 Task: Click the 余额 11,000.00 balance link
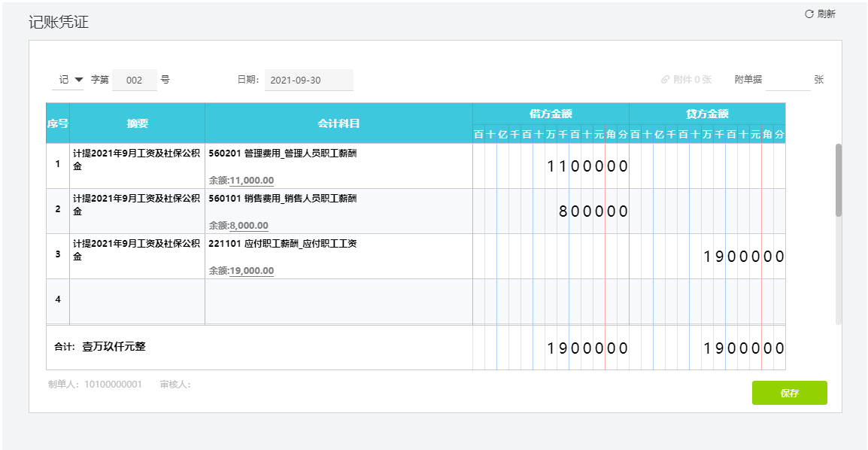pos(251,181)
